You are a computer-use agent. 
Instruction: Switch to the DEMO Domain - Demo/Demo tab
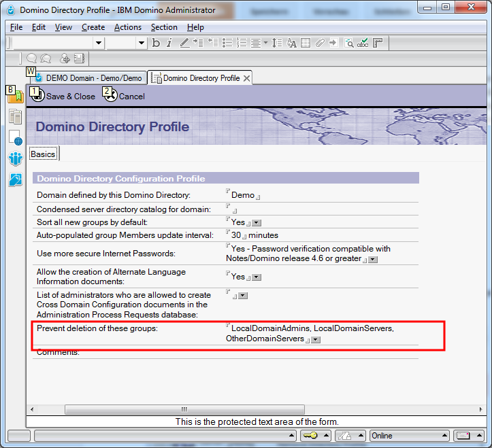pos(88,78)
